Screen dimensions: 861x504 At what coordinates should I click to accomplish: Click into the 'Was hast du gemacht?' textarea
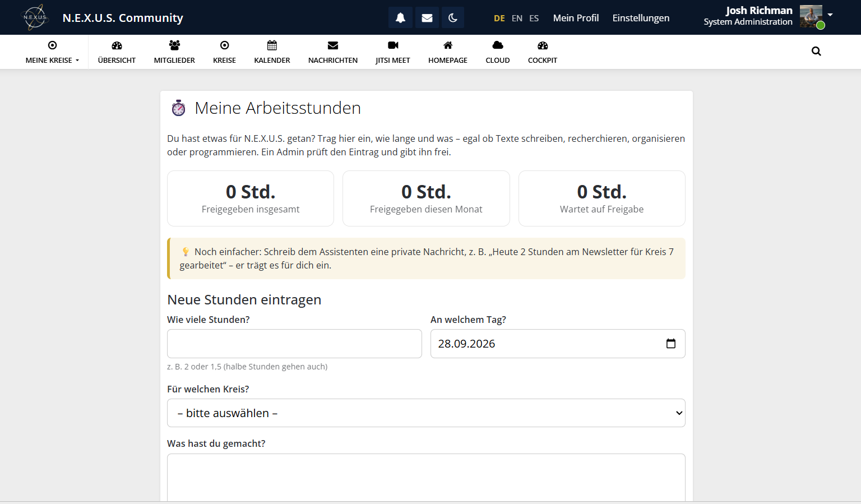pyautogui.click(x=426, y=478)
